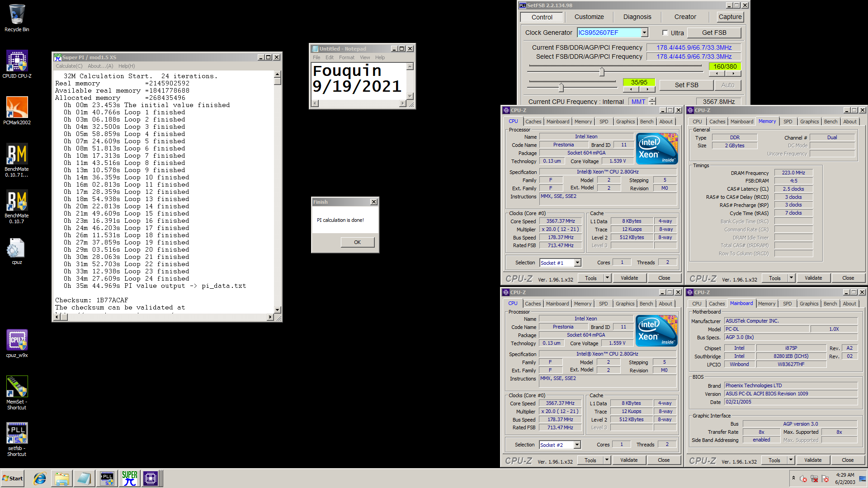868x488 pixels.
Task: Switch to Customize tab in SetFSB
Action: [589, 17]
